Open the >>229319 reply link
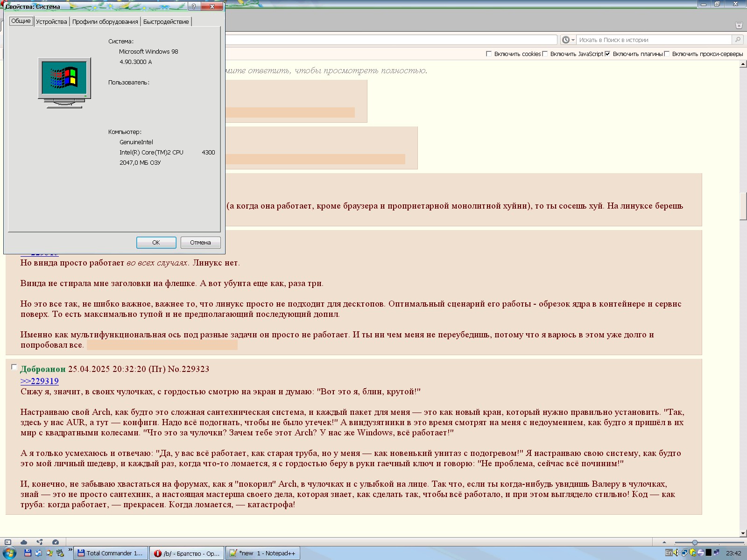Screen dimensions: 747x560 pyautogui.click(x=40, y=381)
